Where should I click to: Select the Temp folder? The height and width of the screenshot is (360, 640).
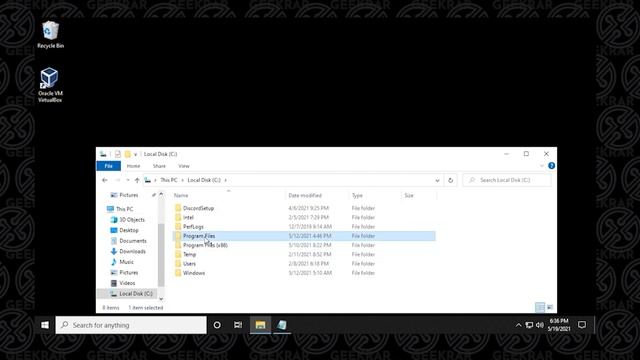click(x=189, y=254)
